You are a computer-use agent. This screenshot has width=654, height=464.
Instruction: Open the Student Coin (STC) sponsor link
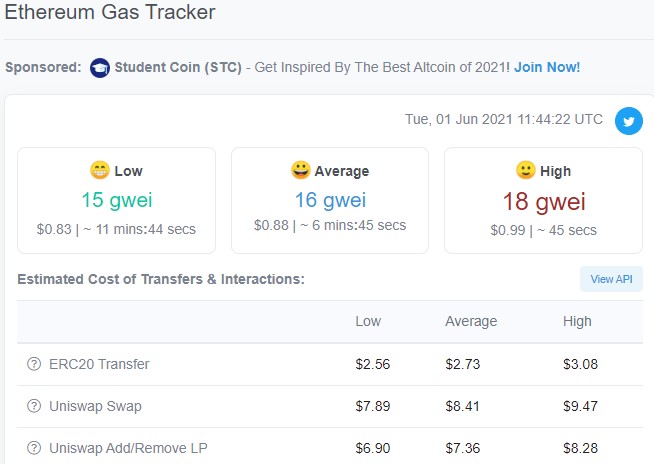[x=178, y=67]
